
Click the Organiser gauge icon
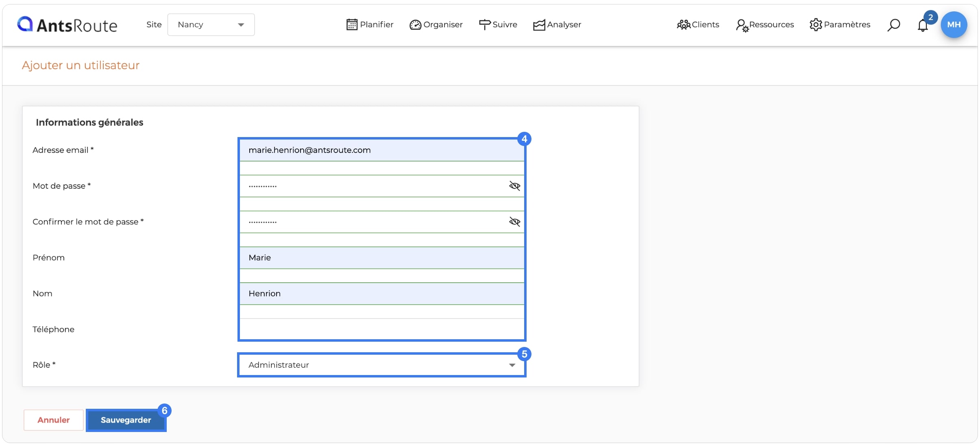pos(415,25)
